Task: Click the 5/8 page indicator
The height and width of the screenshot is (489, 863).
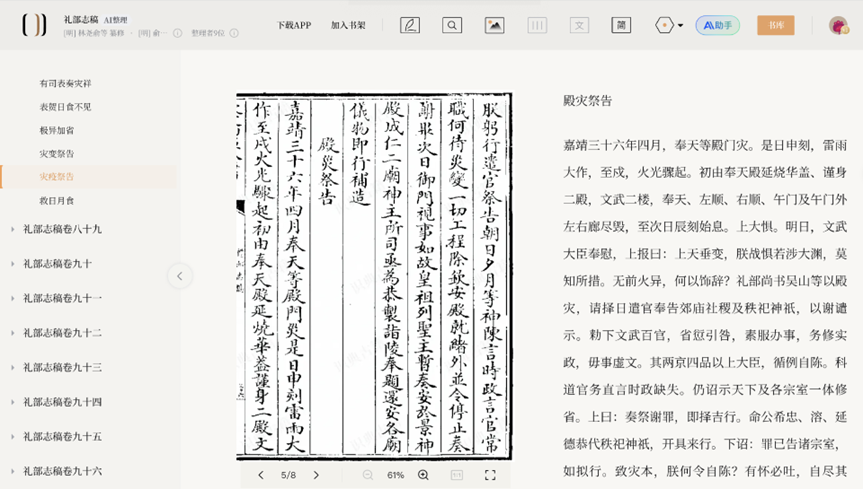Action: (x=288, y=475)
